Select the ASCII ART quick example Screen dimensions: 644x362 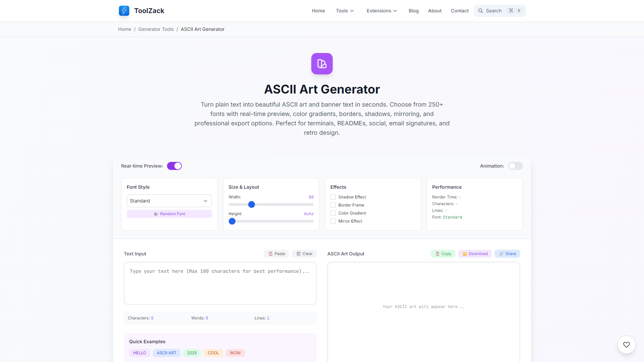tap(166, 353)
